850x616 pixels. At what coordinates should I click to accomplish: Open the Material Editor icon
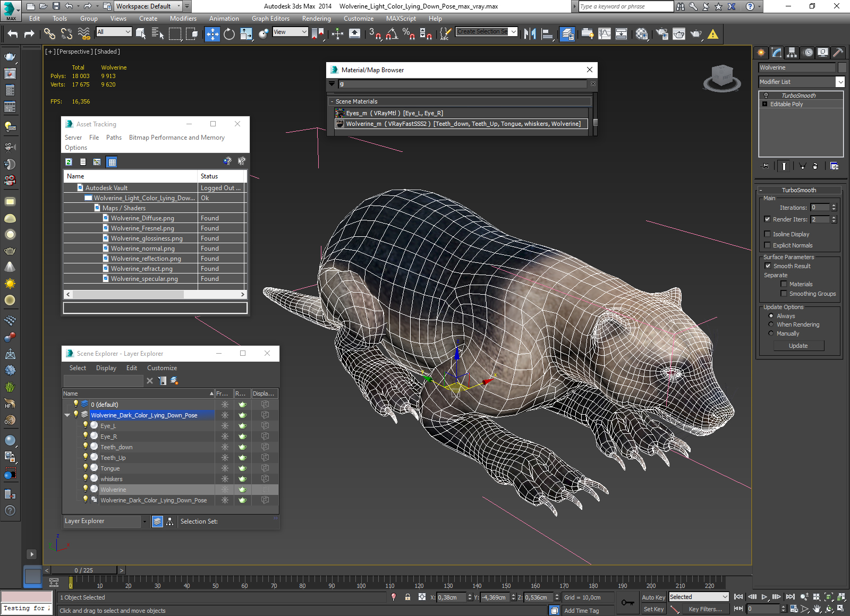pyautogui.click(x=642, y=33)
